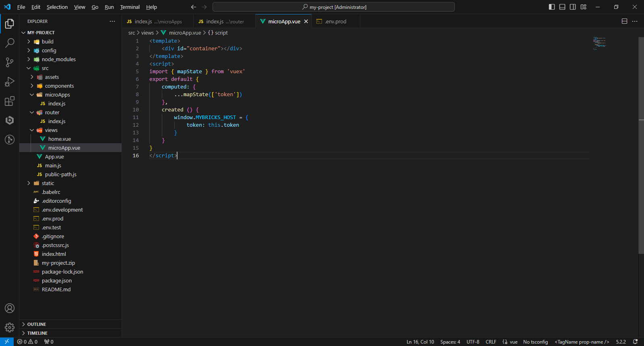Open the View menu
Screen dimensions: 644x346
[x=80, y=7]
